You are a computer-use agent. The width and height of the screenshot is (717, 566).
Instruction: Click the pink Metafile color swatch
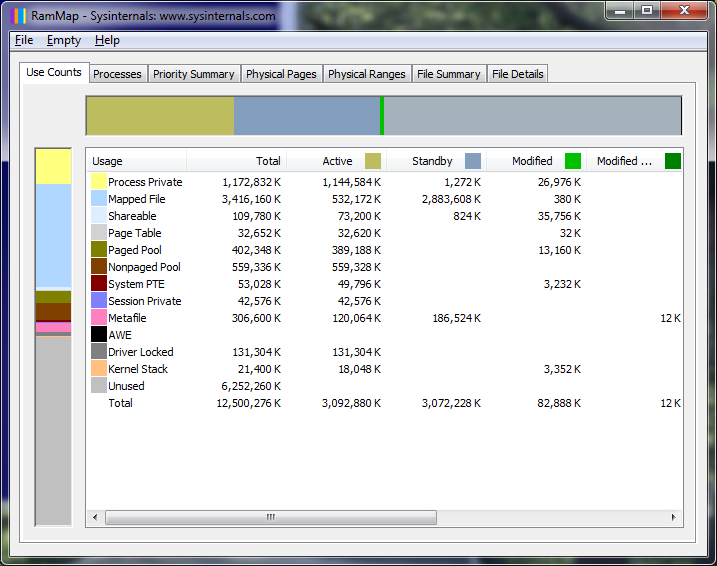click(99, 318)
